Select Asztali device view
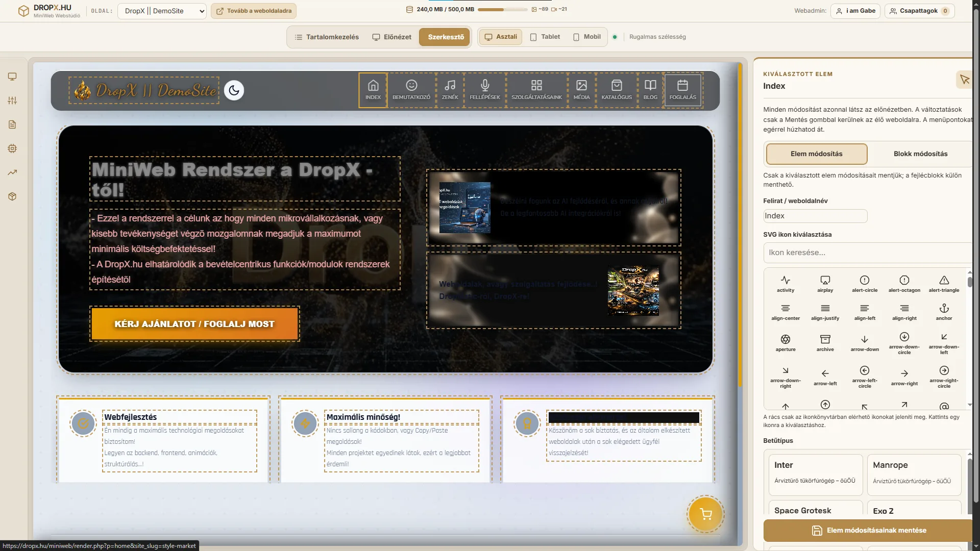Viewport: 980px width, 551px height. tap(501, 37)
